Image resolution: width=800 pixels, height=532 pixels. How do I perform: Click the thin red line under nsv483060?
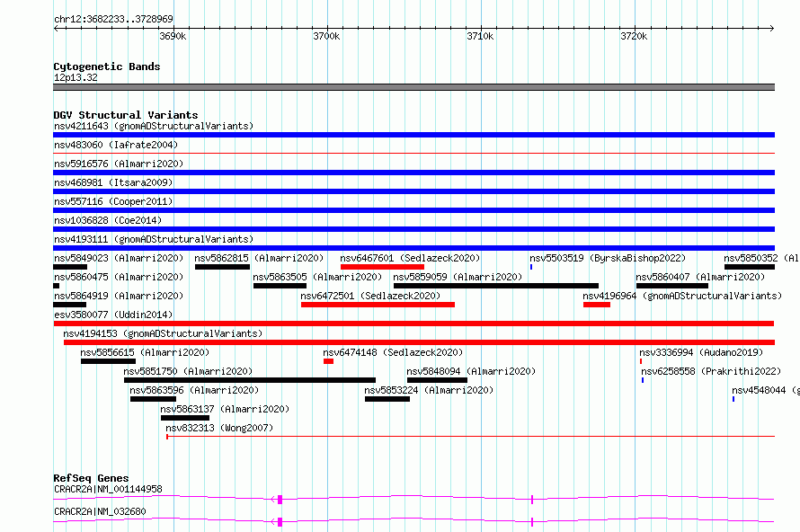coord(413,153)
